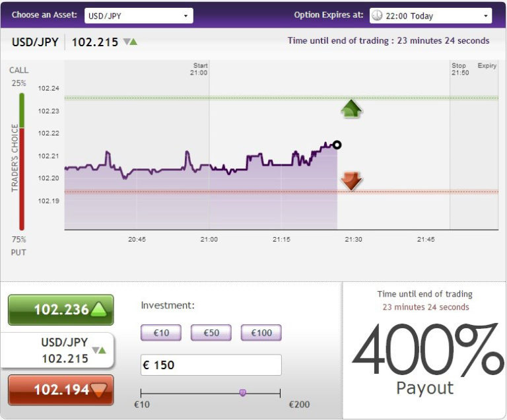The height and width of the screenshot is (420, 507).
Task: Click the current price marker circle on chart
Action: click(337, 145)
